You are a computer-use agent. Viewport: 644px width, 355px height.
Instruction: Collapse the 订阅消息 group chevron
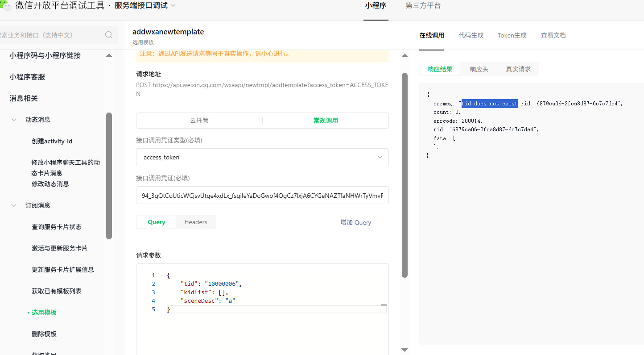pyautogui.click(x=14, y=205)
